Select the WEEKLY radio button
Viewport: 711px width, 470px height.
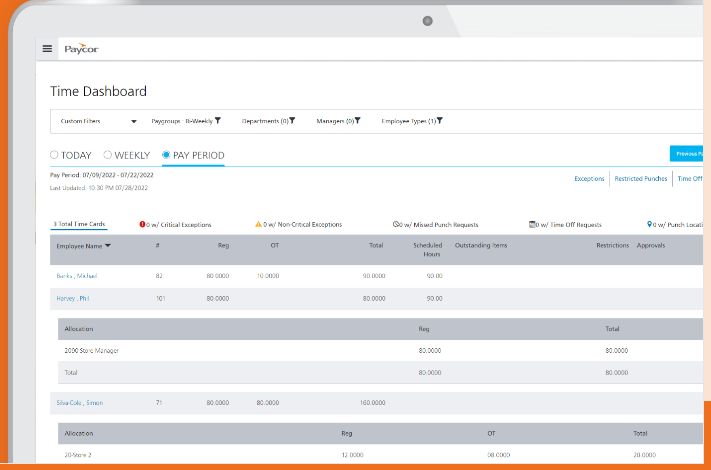(108, 155)
